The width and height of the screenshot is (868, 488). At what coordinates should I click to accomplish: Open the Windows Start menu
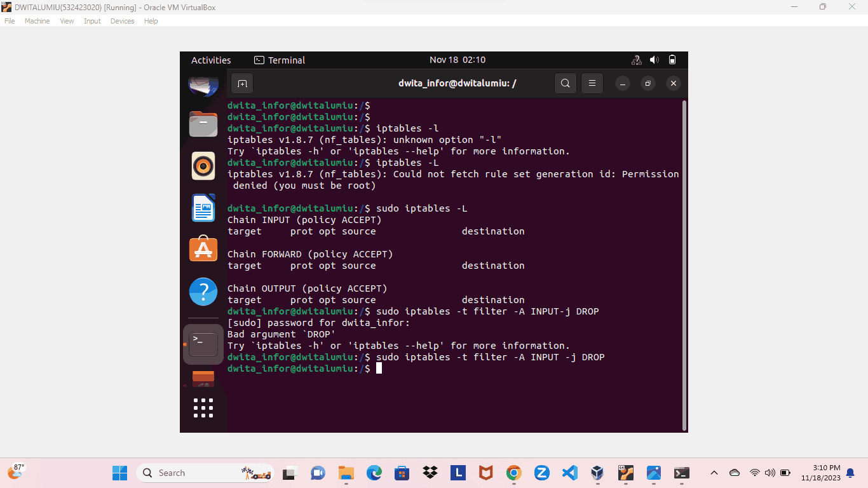point(119,473)
